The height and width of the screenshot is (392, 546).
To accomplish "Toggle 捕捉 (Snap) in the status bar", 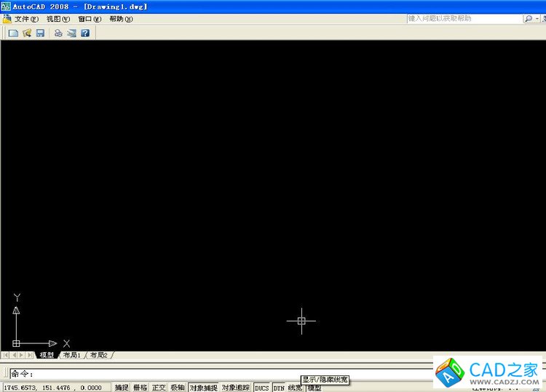I will (x=122, y=388).
